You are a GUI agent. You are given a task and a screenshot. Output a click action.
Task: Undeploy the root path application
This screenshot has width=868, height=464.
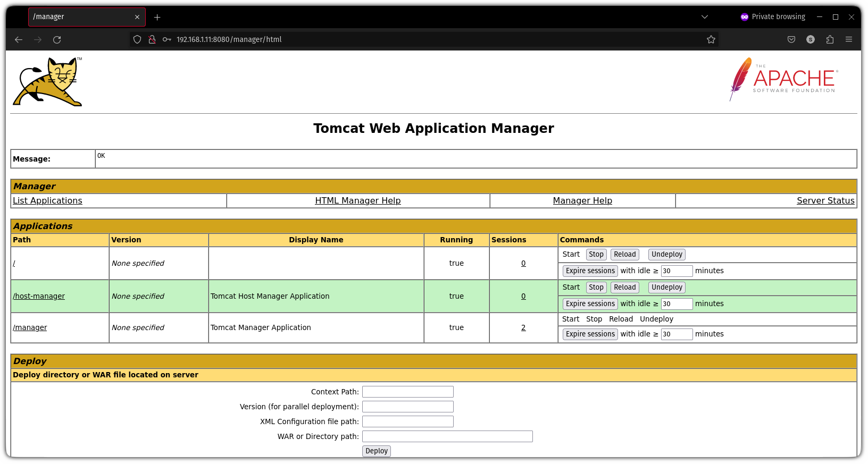tap(666, 255)
